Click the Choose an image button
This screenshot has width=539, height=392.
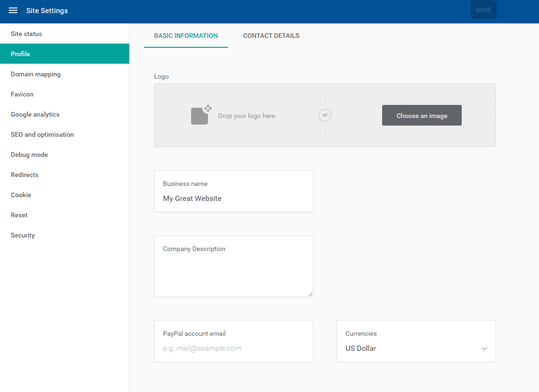[x=421, y=115]
